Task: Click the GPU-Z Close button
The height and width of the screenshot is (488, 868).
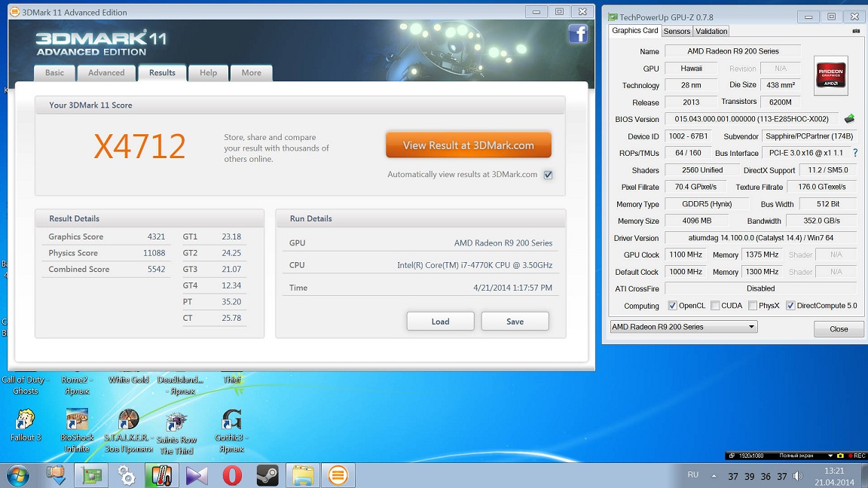Action: (839, 328)
